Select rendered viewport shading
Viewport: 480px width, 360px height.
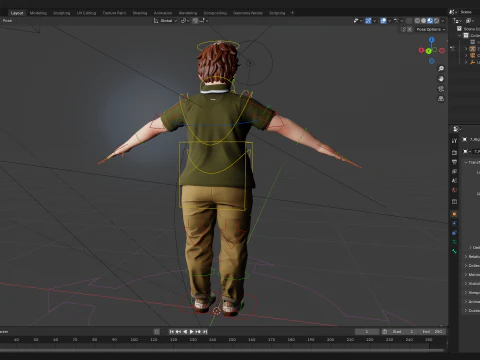(436, 21)
